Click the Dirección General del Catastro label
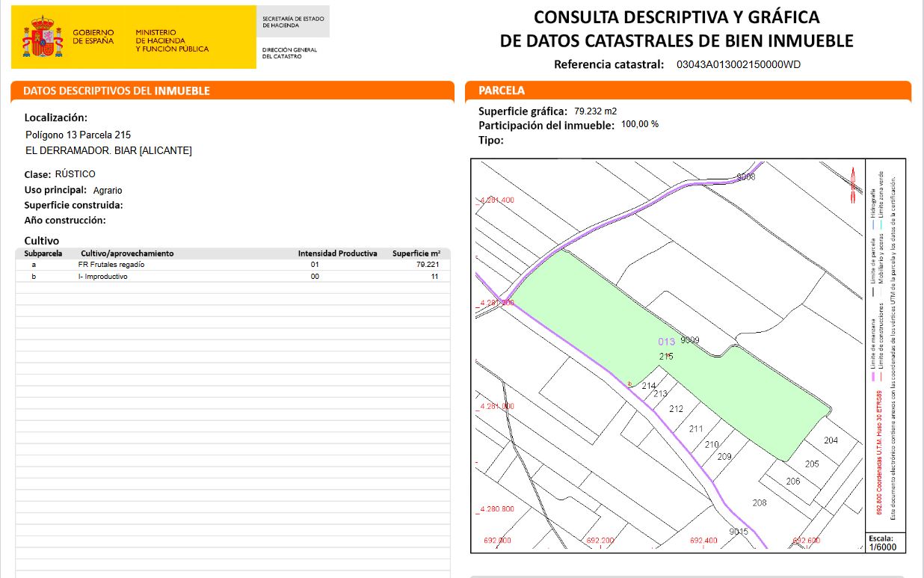 click(289, 53)
